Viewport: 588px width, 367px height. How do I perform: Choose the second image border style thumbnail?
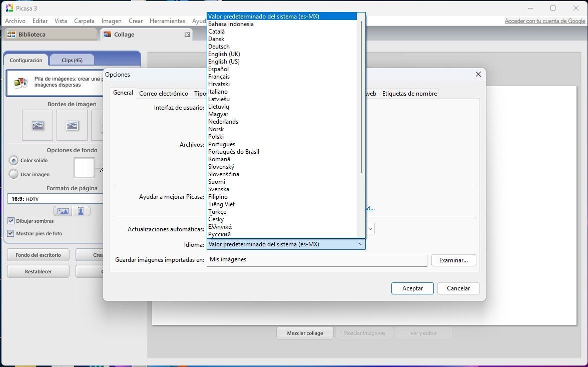click(x=72, y=125)
